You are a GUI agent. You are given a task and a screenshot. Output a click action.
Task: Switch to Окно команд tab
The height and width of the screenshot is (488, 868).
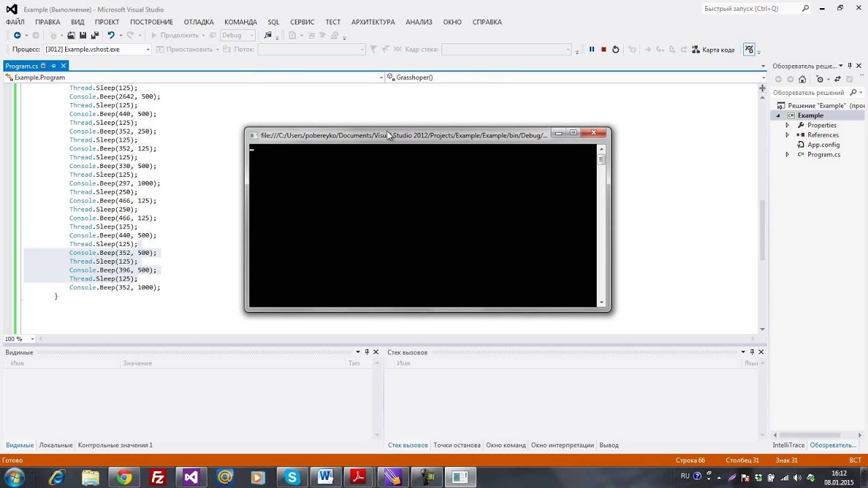[506, 445]
